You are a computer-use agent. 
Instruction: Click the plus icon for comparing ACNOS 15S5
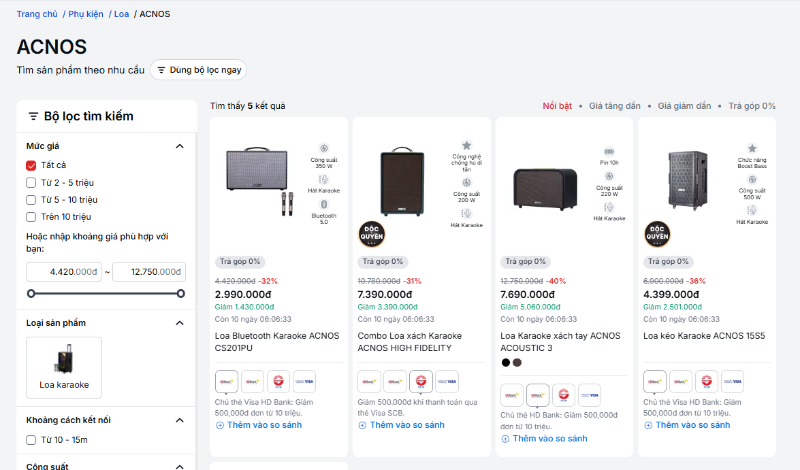[x=648, y=425]
